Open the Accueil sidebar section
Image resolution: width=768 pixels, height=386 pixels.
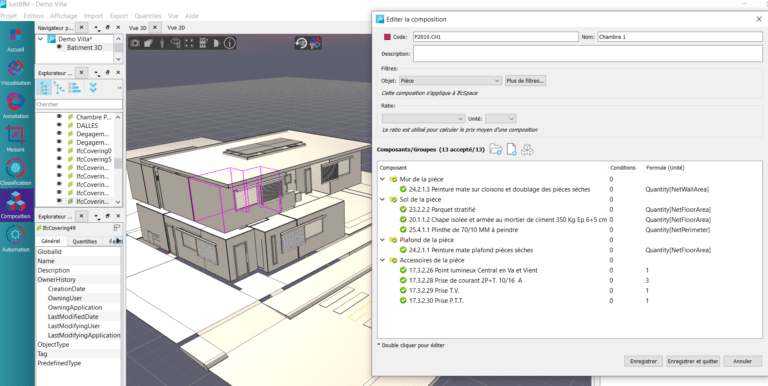point(16,41)
